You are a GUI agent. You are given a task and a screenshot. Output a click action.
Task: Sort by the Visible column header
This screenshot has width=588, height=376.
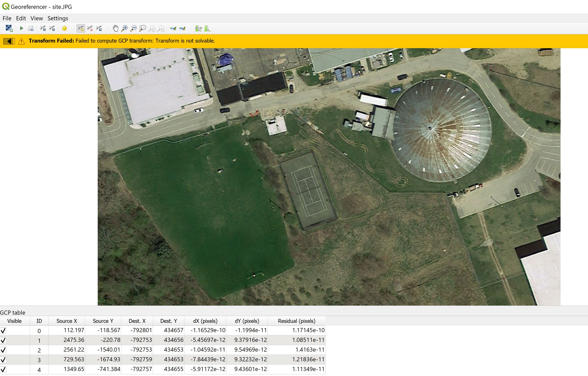click(15, 321)
